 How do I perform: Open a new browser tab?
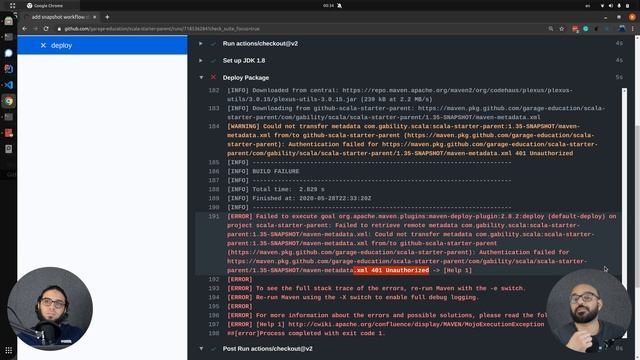[x=107, y=17]
